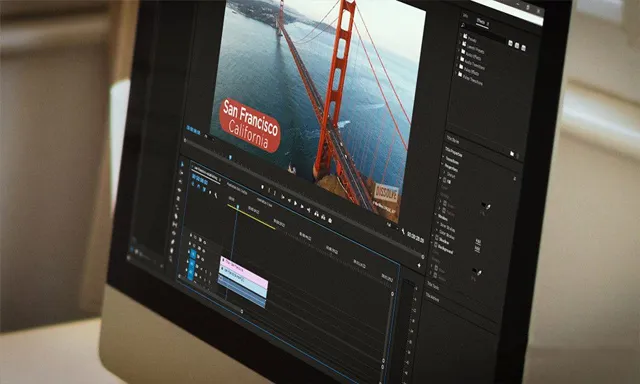Select the San Francisco California title graphic
Image resolution: width=640 pixels, height=384 pixels.
click(x=250, y=124)
